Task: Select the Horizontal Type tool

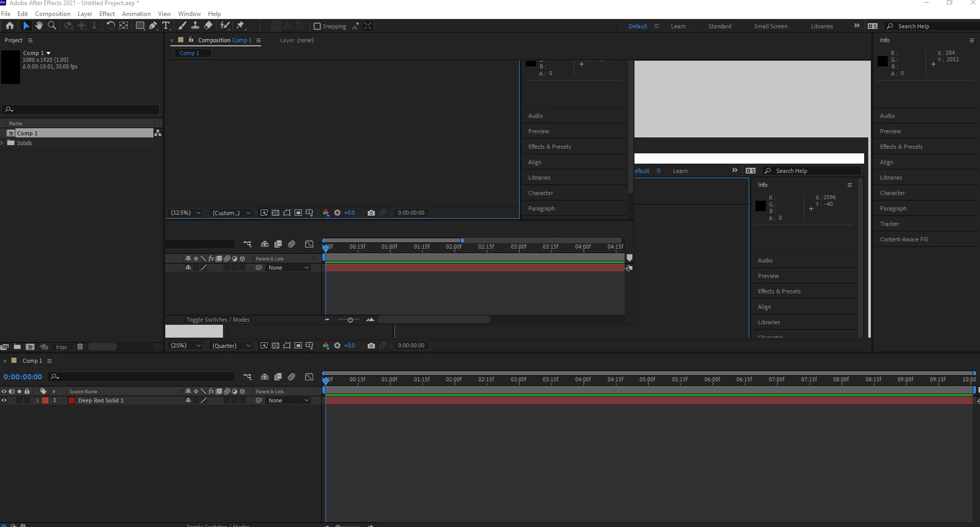Action: coord(166,25)
